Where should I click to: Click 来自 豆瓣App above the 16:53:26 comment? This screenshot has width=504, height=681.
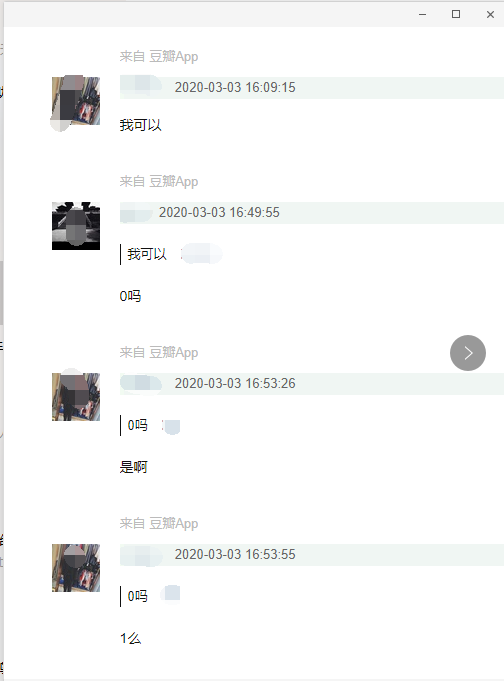pyautogui.click(x=159, y=353)
